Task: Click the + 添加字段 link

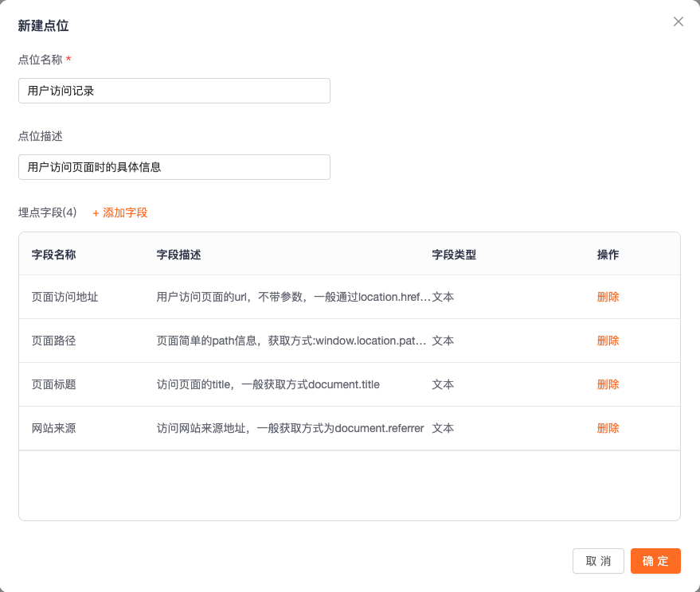Action: click(120, 212)
